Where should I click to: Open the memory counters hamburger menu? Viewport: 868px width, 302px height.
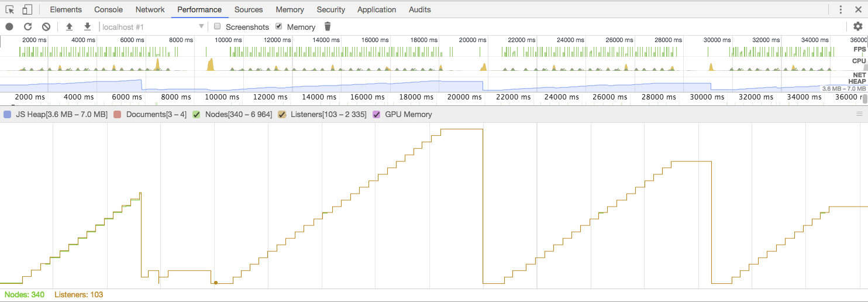[859, 114]
